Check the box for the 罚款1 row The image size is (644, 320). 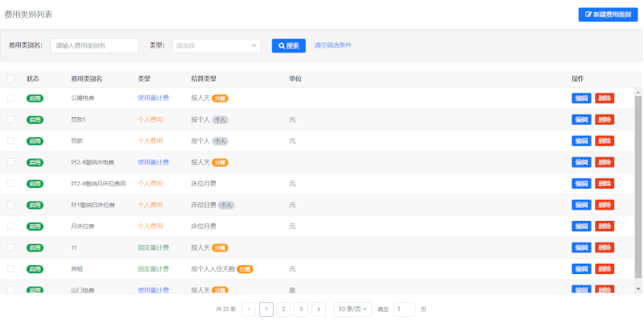pos(11,119)
